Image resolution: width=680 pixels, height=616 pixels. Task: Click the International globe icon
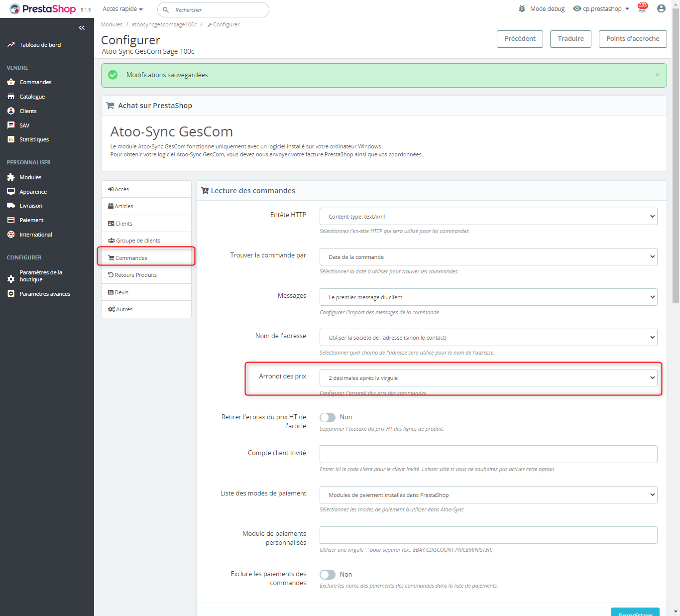pyautogui.click(x=11, y=235)
